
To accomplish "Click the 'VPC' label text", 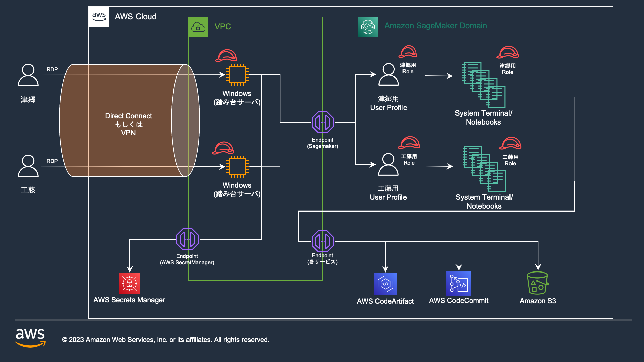I will 223,27.
